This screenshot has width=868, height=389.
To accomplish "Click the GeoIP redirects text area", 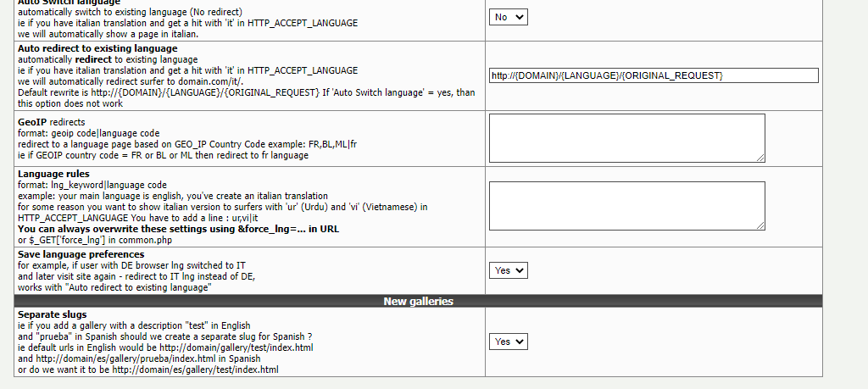I will (626, 138).
